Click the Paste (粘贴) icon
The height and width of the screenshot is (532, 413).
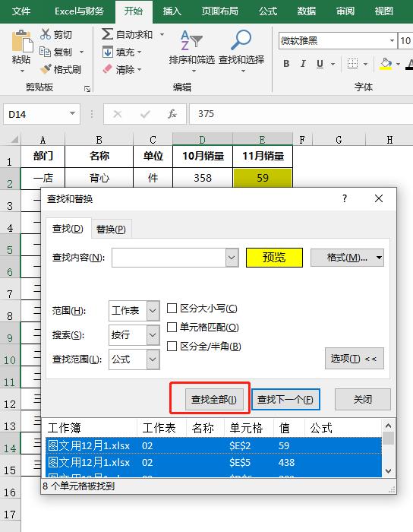click(22, 41)
